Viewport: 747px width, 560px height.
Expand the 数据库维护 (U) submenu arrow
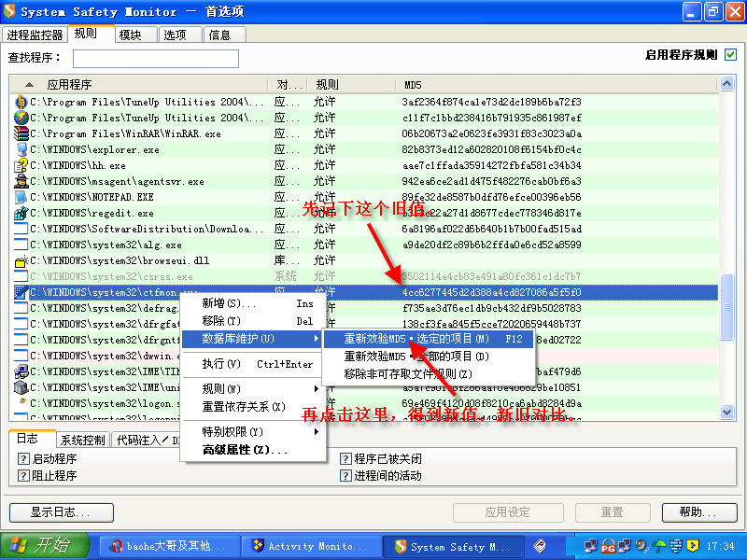click(x=316, y=339)
